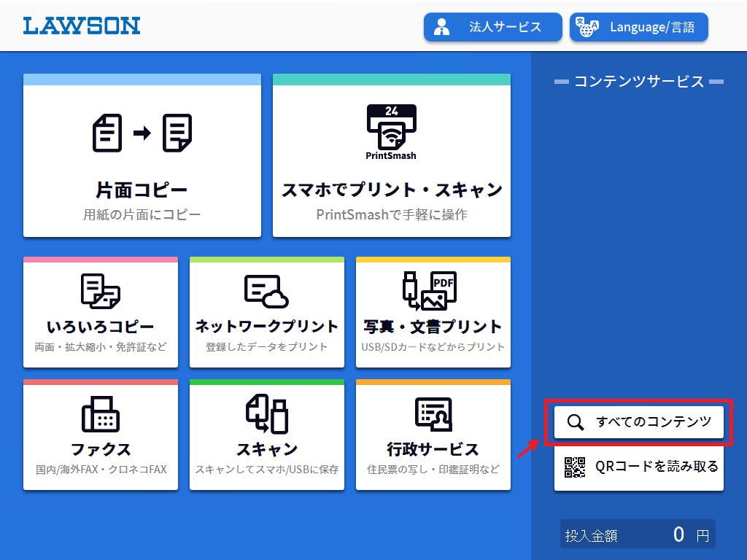
Task: Click the magnifying glass icon
Action: click(x=575, y=422)
